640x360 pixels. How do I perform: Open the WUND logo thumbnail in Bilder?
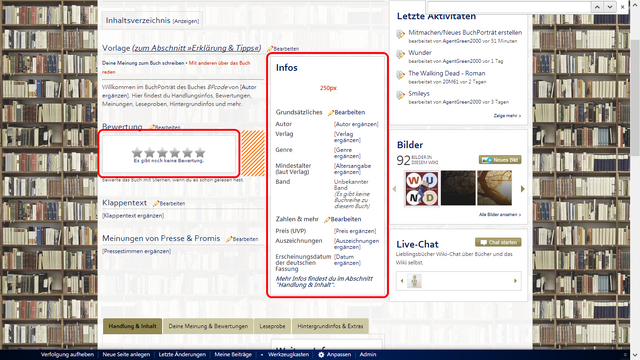click(422, 188)
